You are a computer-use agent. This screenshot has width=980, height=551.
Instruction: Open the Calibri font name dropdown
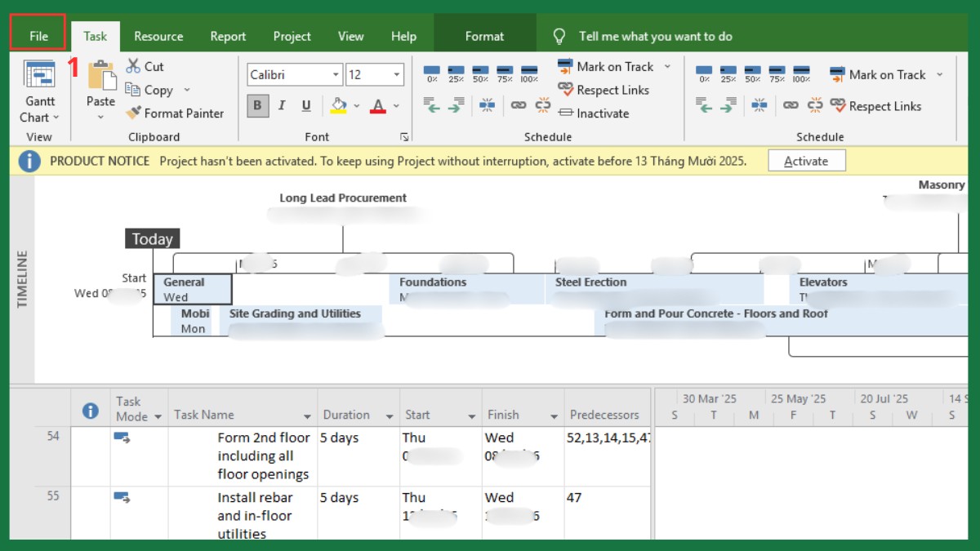click(x=336, y=75)
